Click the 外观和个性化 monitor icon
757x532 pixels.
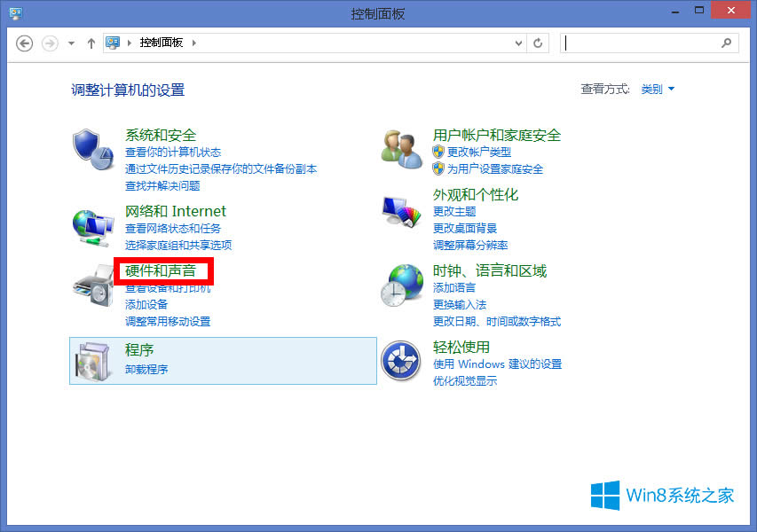tap(401, 212)
